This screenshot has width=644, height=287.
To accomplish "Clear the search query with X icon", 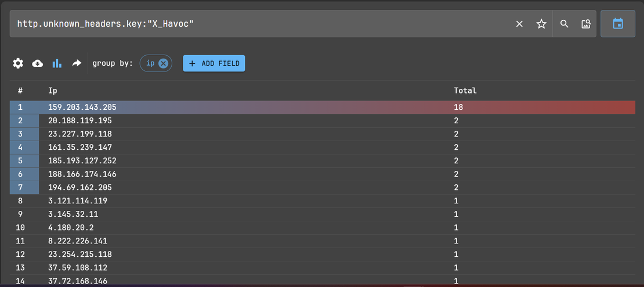I will [x=519, y=24].
